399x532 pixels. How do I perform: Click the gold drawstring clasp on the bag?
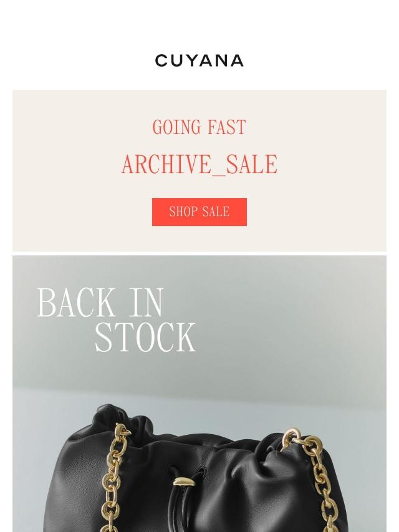pos(184,481)
